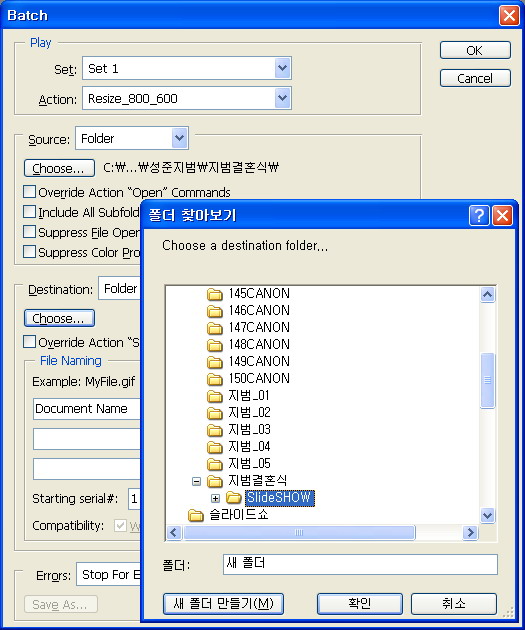Click Choose button under Destination
Image resolution: width=525 pixels, height=630 pixels.
59,318
